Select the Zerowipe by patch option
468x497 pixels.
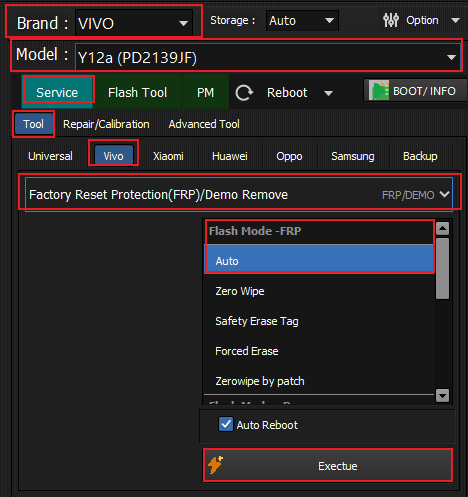point(319,381)
